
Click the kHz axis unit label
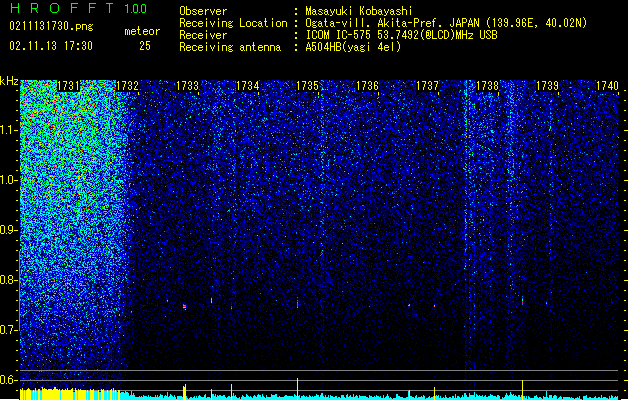pos(9,81)
